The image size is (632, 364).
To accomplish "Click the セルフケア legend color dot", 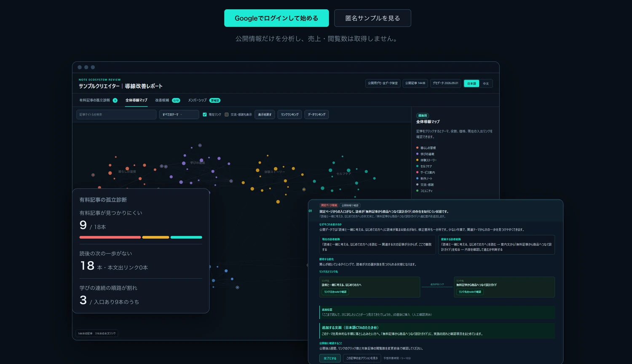I will tap(418, 166).
